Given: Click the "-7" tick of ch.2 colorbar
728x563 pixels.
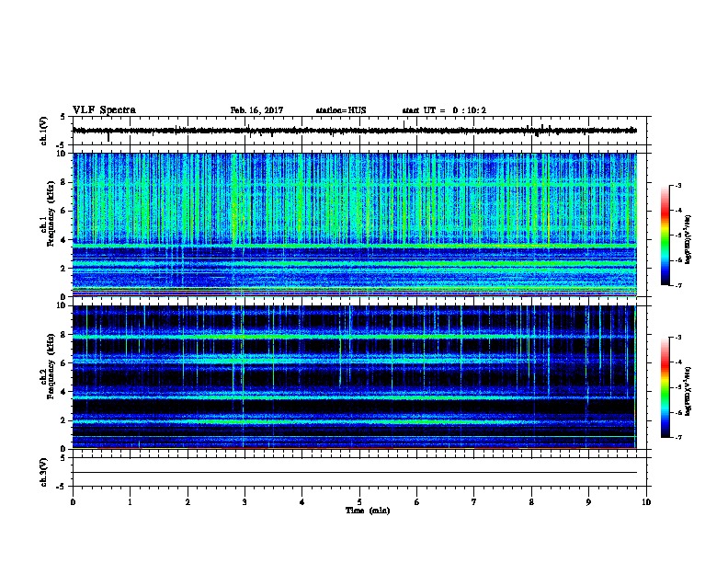Looking at the screenshot, I should (x=677, y=437).
